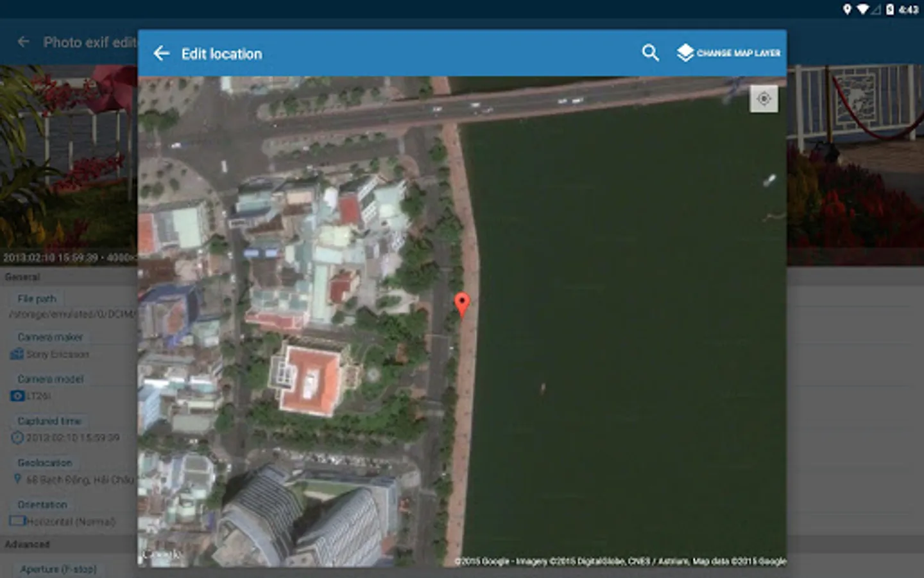This screenshot has height=578, width=924.
Task: Select the 'Captured time' field label
Action: point(49,421)
